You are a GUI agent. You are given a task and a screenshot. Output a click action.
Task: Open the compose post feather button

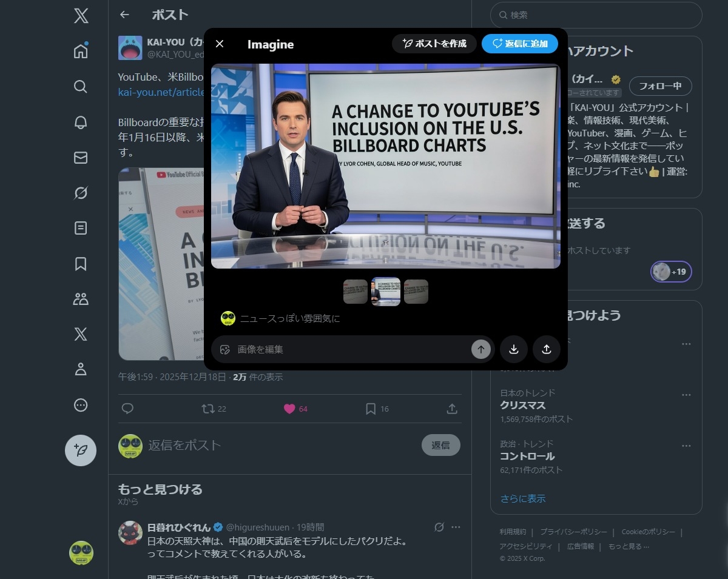[x=80, y=450]
